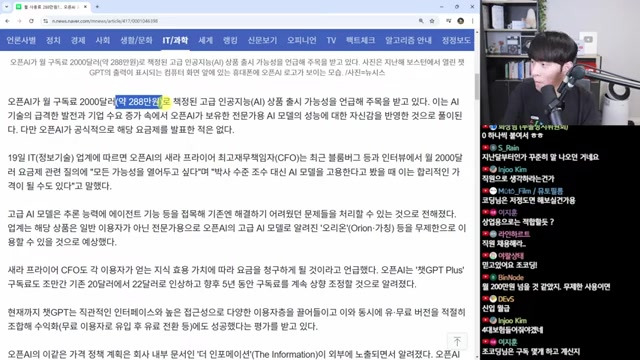Click the paragraph starting 19일 IT(정보기술)
This screenshot has height=360, width=640.
pos(235,172)
